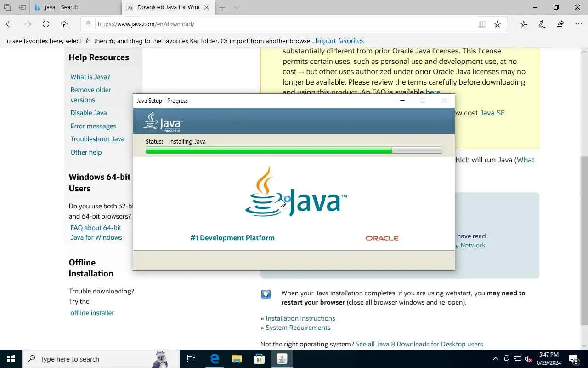Open the Disable Java link
The width and height of the screenshot is (588, 368).
pos(89,113)
